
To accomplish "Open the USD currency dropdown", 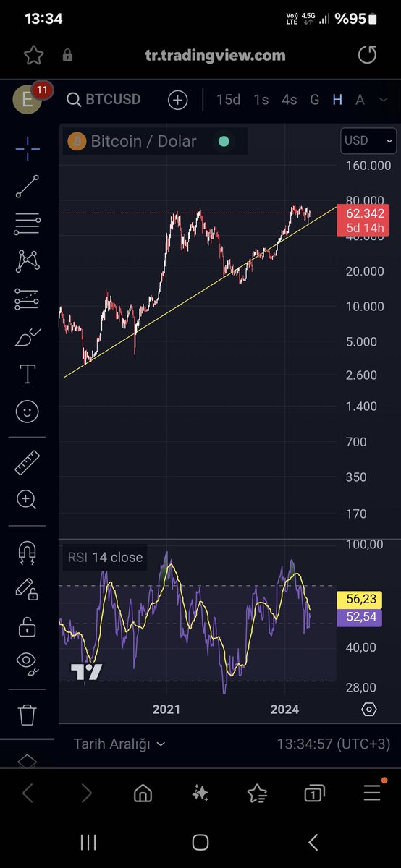I will pos(368,141).
